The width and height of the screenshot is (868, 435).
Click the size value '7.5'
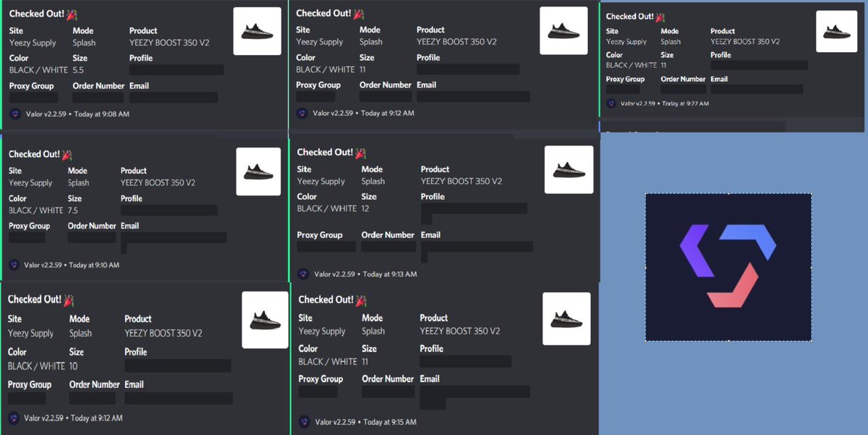click(x=72, y=211)
